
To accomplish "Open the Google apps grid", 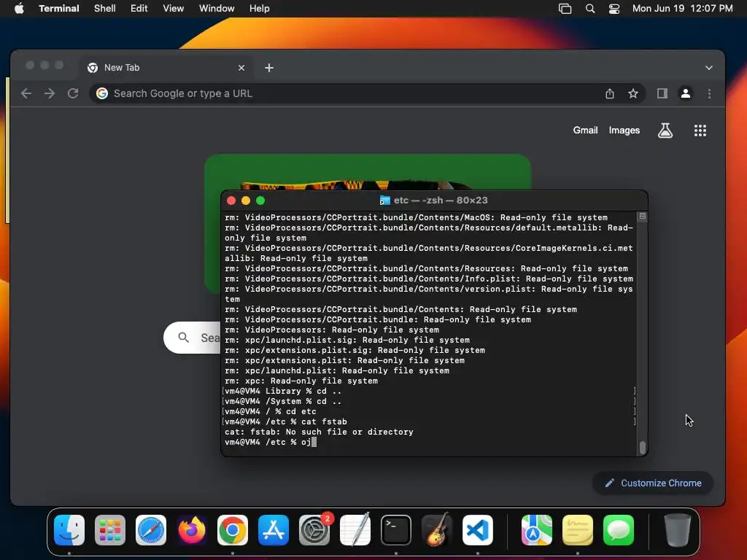I will click(700, 130).
